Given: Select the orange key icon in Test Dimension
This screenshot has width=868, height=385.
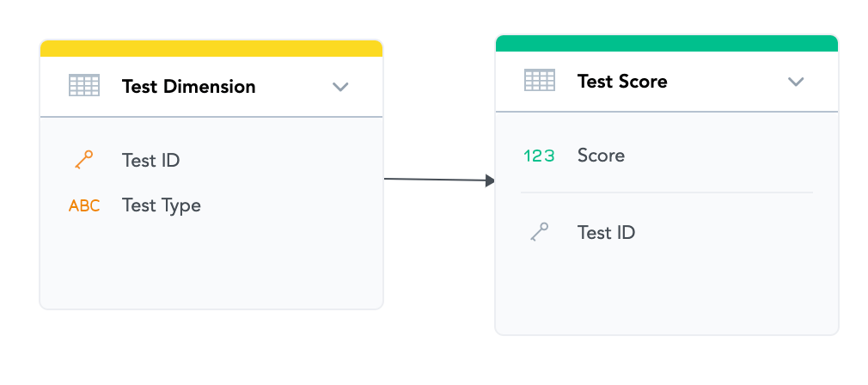Looking at the screenshot, I should pyautogui.click(x=83, y=160).
